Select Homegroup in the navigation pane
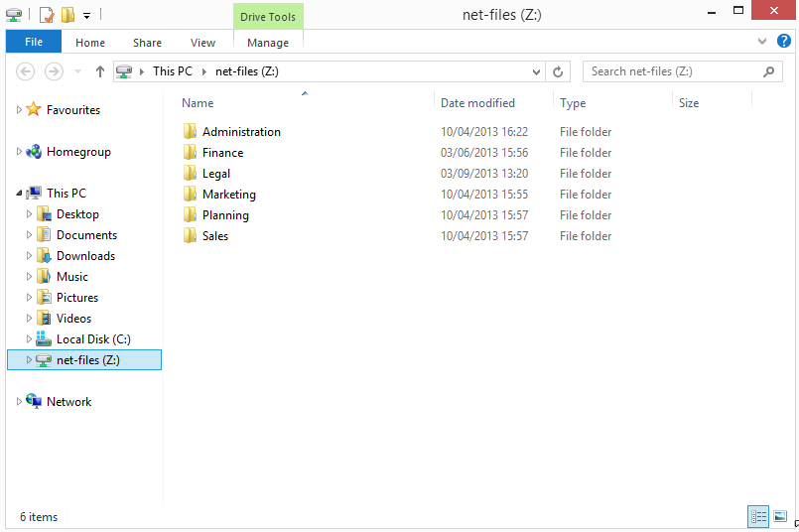 pos(78,152)
